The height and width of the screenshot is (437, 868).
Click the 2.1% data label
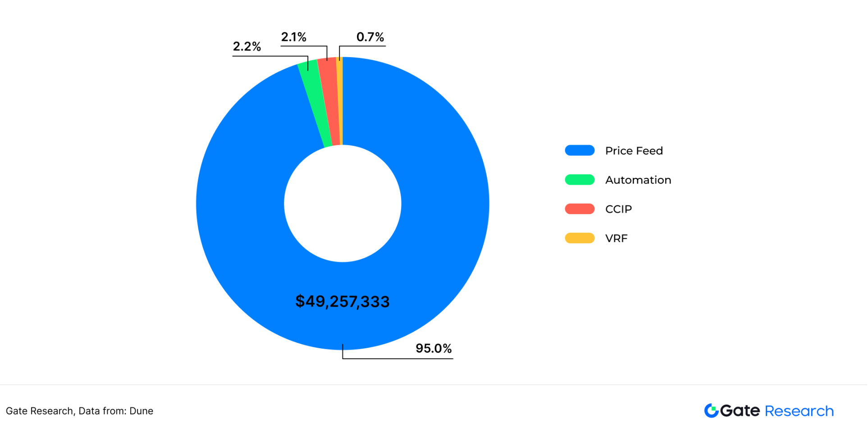tap(293, 37)
